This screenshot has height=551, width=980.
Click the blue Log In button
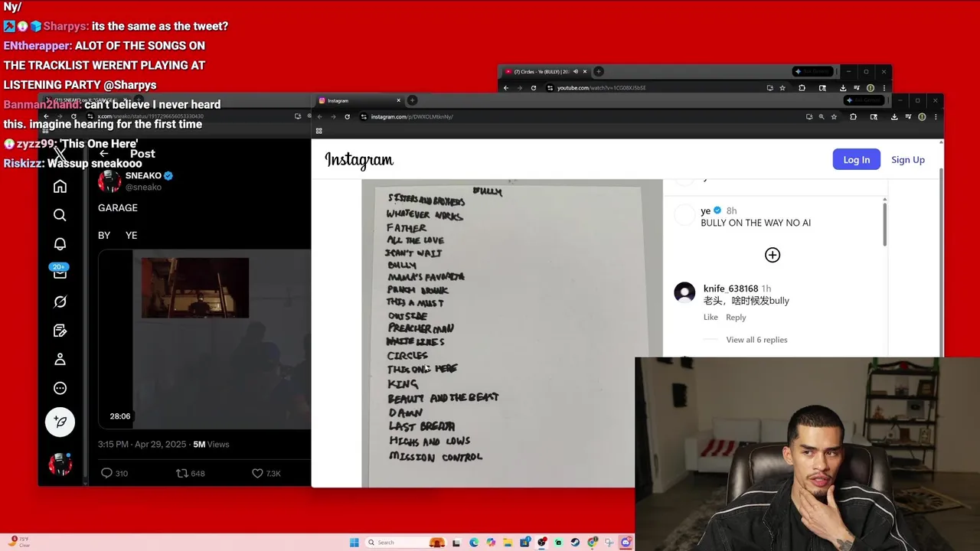pyautogui.click(x=856, y=159)
